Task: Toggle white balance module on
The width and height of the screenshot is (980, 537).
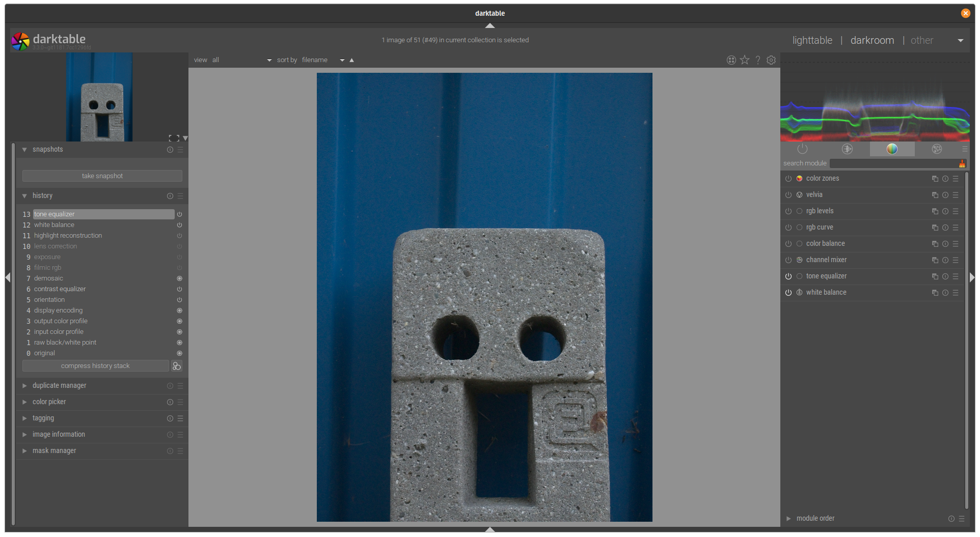Action: tap(788, 292)
